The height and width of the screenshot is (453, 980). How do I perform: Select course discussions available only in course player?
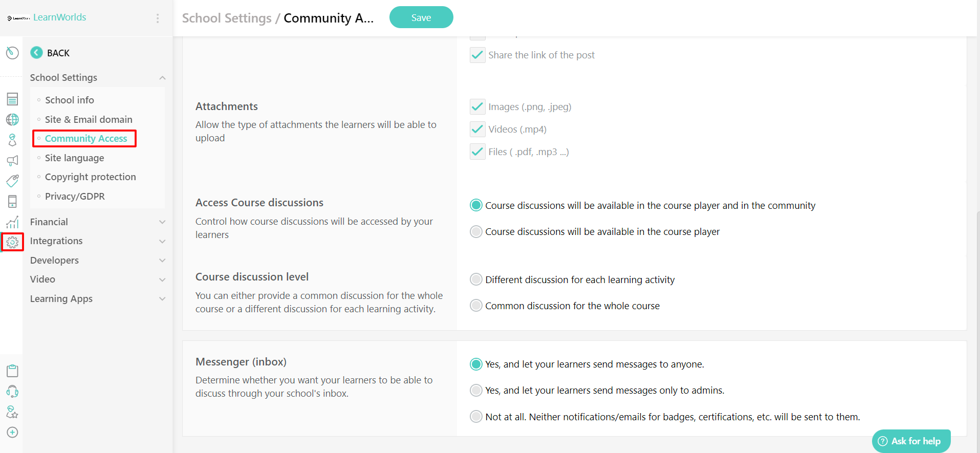pos(475,231)
